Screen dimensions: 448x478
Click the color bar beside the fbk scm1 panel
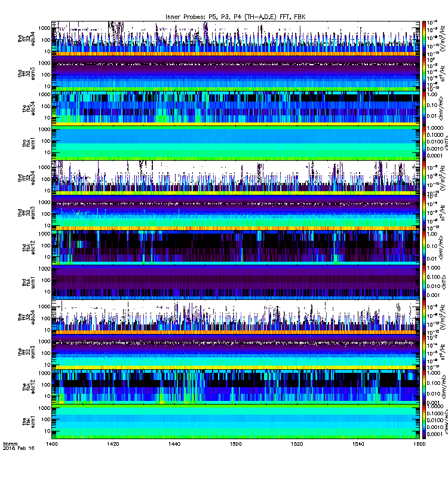(x=424, y=422)
